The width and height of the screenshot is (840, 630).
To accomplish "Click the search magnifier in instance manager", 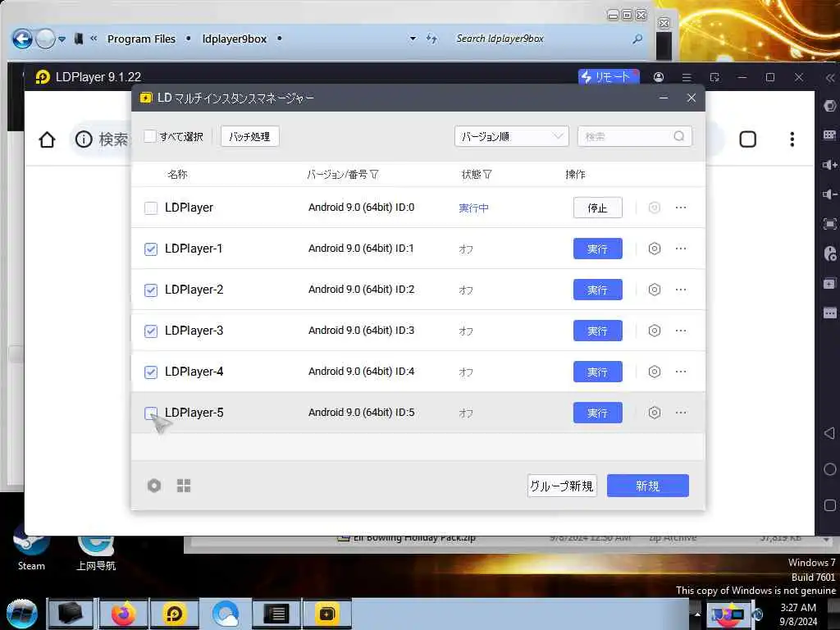I will pyautogui.click(x=678, y=137).
